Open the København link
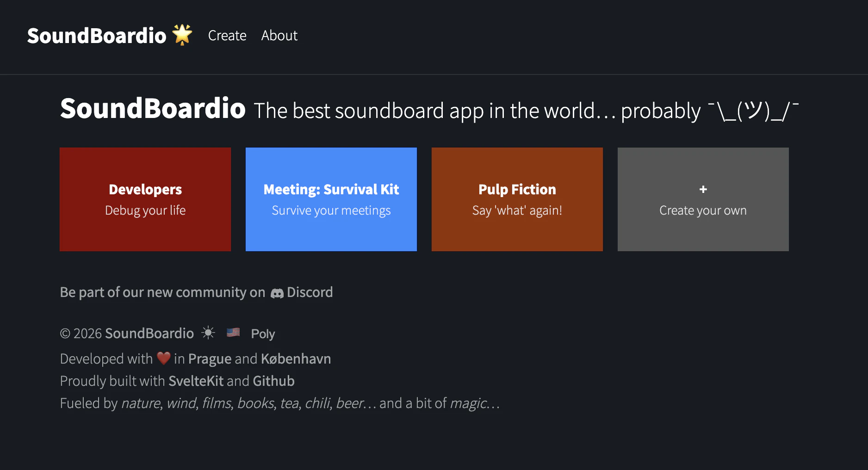868x470 pixels. pyautogui.click(x=296, y=359)
